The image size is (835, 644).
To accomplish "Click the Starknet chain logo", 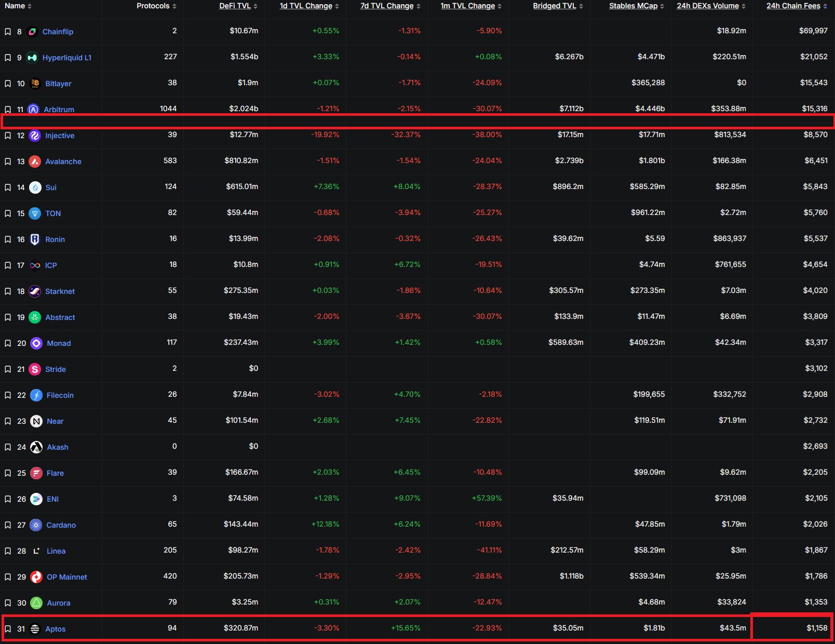I will (35, 291).
